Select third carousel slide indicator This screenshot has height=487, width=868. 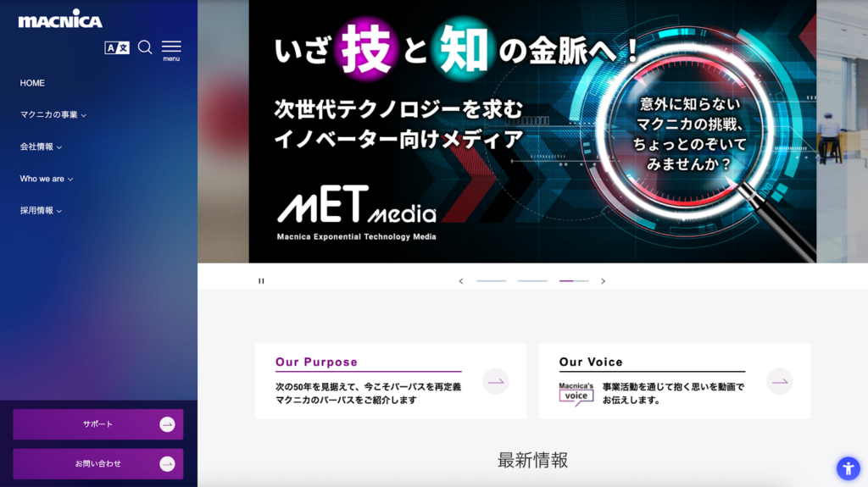(x=574, y=281)
